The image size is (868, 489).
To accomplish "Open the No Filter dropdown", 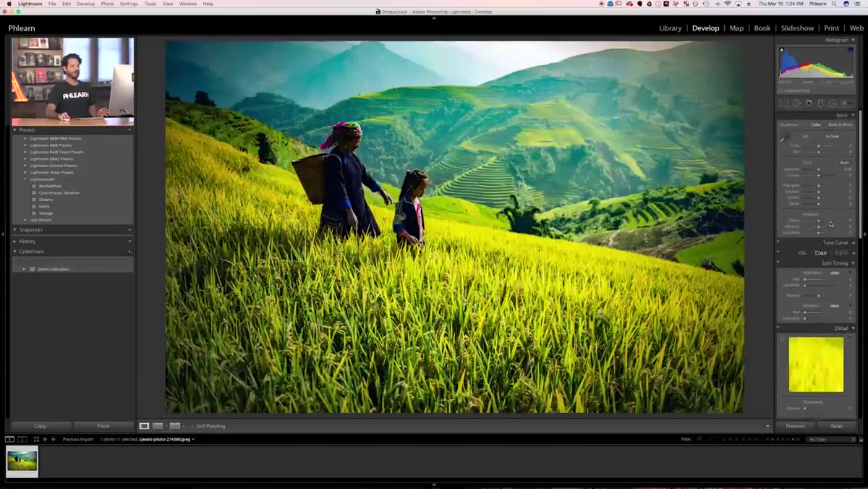I will [830, 439].
